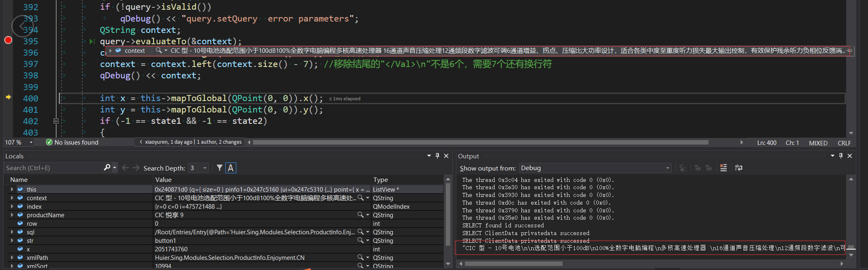
Task: Click Output panel horizontal scrollbar thumb
Action: click(514, 264)
